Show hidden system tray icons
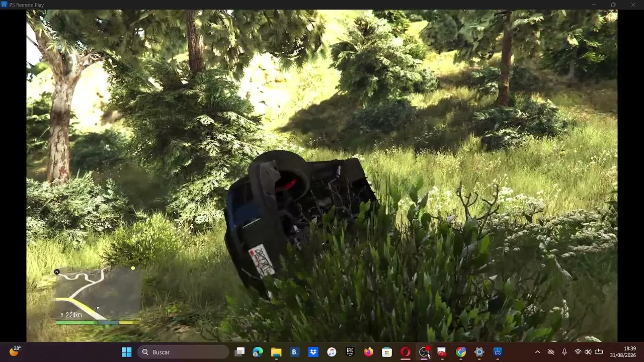Screen dimensions: 644x362 (x=537, y=352)
